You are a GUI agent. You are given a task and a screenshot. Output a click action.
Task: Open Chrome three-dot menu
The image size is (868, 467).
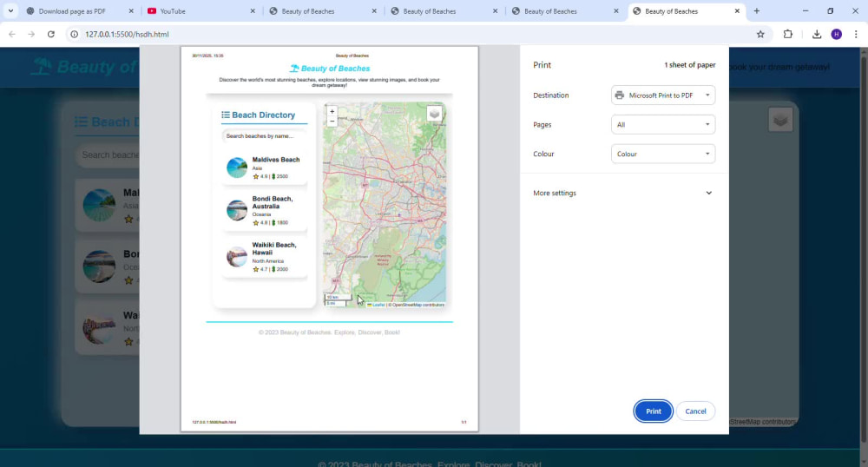point(856,35)
